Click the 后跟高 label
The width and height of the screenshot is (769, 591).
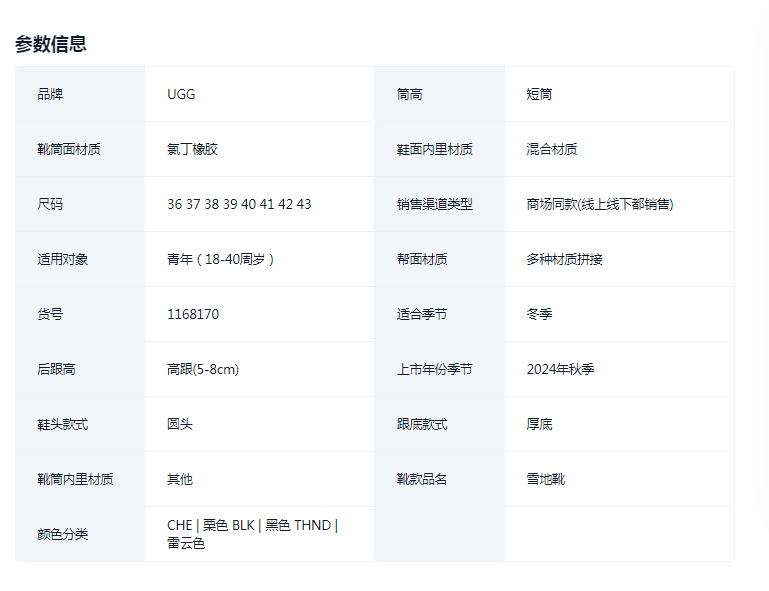coord(56,368)
